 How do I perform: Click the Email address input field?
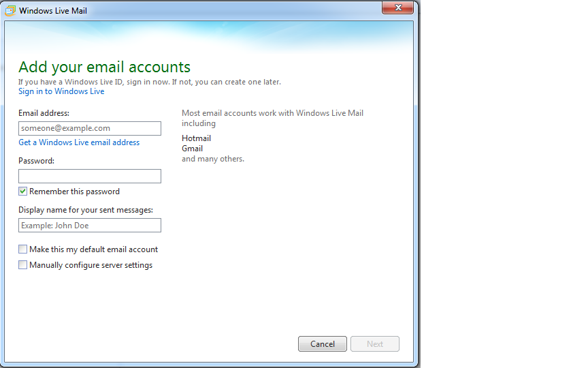(90, 128)
